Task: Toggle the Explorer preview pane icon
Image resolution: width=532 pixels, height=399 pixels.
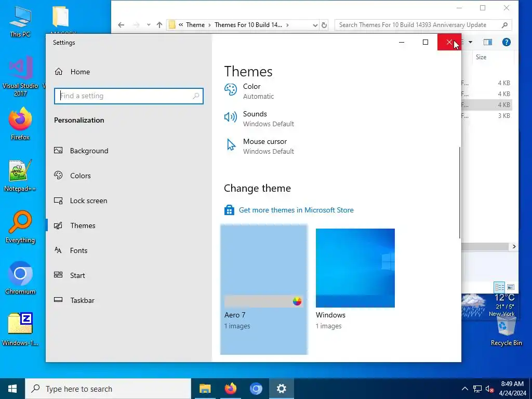Action: click(x=487, y=42)
